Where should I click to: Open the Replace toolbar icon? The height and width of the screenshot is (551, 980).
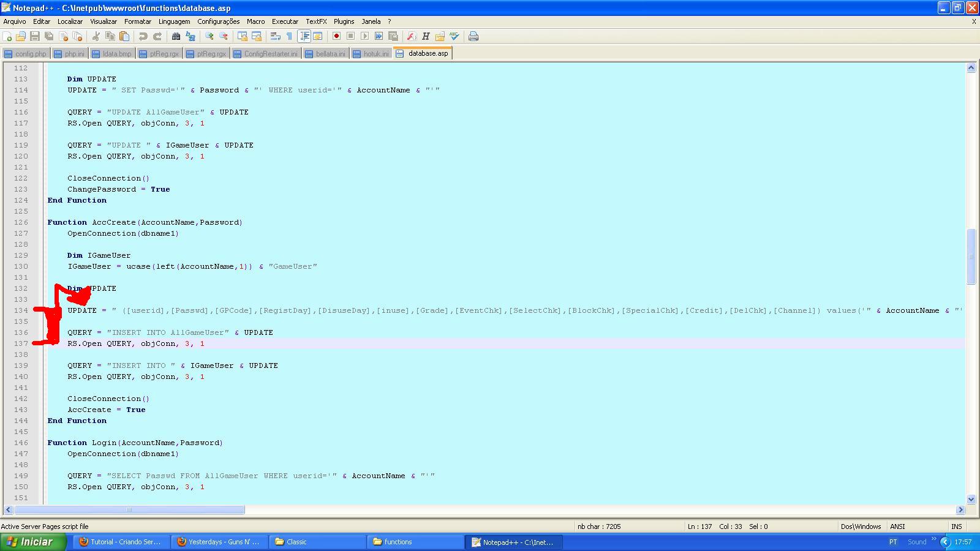pos(190,36)
